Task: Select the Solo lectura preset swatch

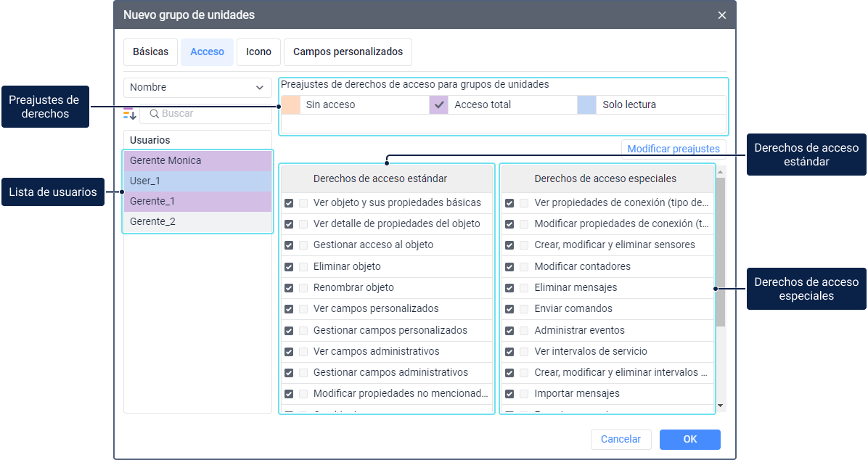Action: [x=586, y=104]
